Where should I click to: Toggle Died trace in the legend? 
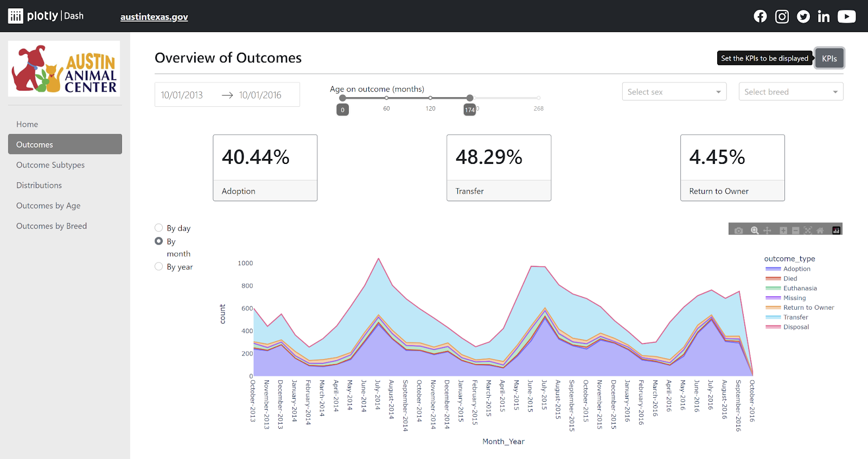click(x=782, y=279)
